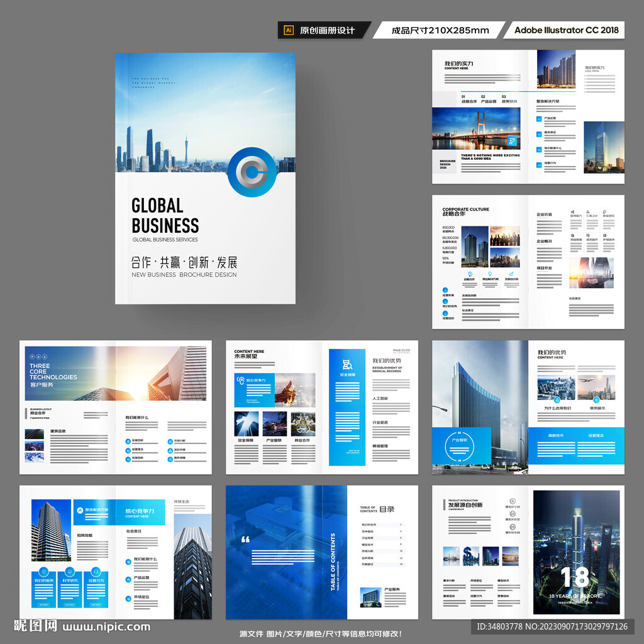The width and height of the screenshot is (644, 644).
Task: Click the circled 15 icon
Action: click(x=513, y=527)
